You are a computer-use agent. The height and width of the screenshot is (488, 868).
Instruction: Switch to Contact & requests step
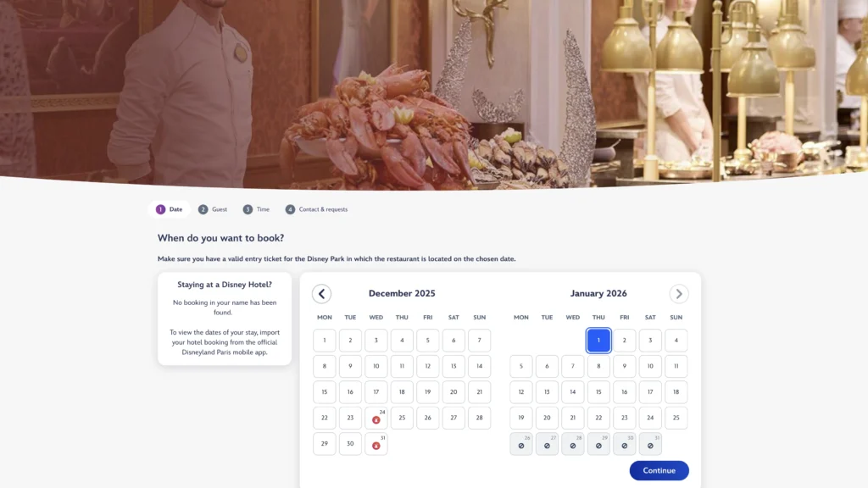[316, 209]
